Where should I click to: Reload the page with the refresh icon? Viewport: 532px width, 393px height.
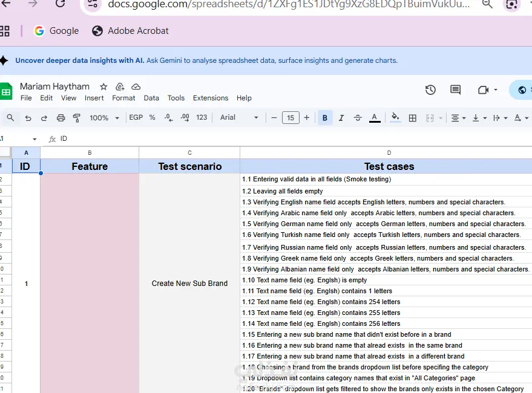click(60, 4)
